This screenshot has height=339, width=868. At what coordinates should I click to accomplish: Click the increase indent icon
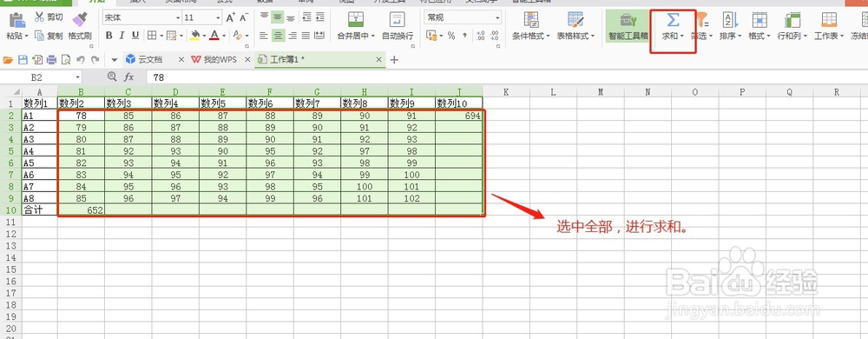pyautogui.click(x=319, y=17)
